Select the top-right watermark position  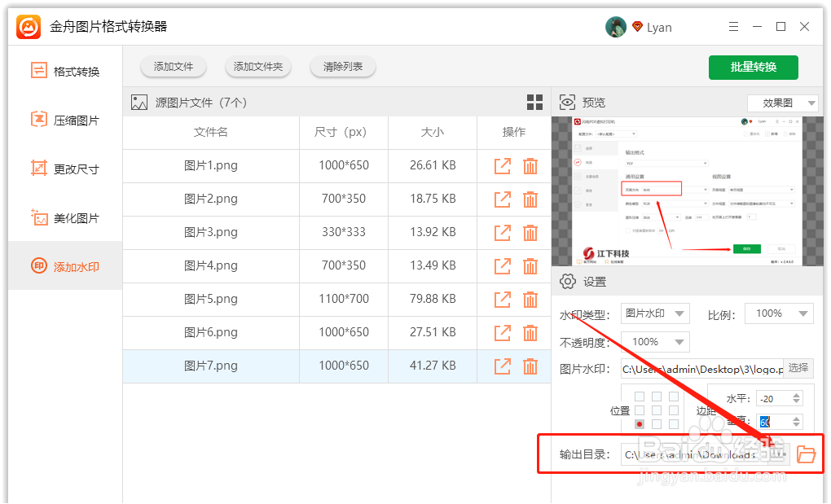coord(674,395)
